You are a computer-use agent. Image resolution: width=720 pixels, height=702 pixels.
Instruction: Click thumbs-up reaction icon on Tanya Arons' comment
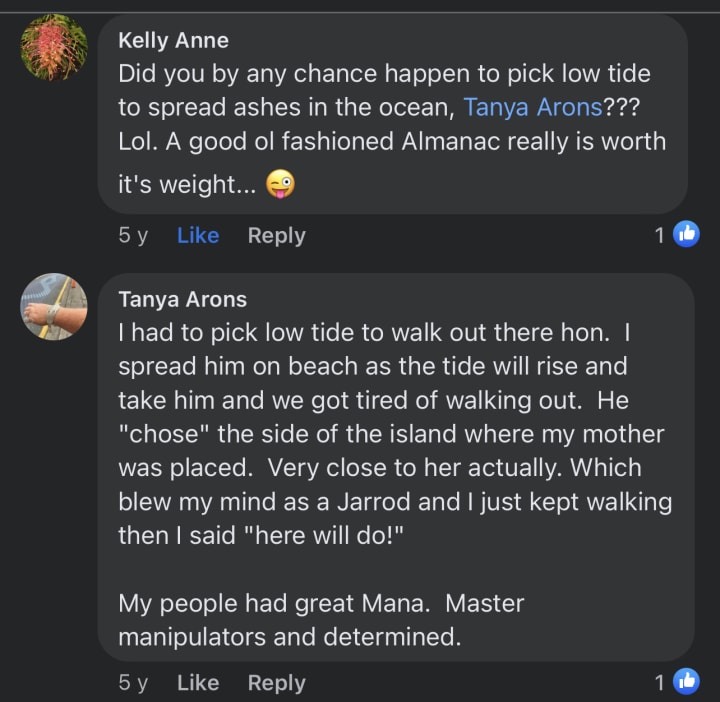[686, 682]
